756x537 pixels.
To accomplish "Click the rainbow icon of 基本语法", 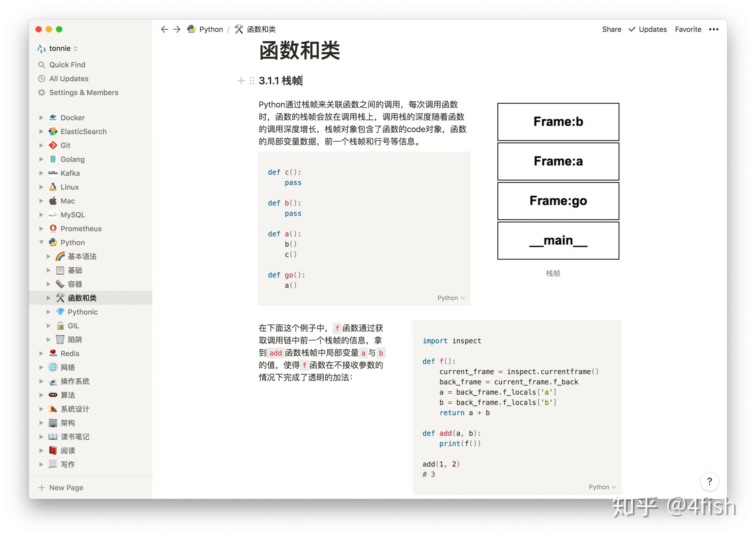I will 60,257.
